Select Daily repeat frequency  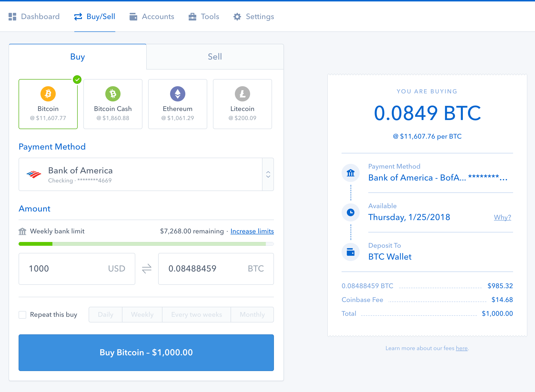pyautogui.click(x=106, y=315)
